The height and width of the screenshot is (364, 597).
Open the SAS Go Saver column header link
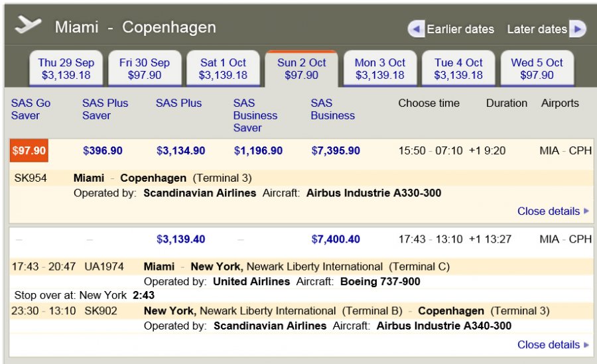pos(31,109)
